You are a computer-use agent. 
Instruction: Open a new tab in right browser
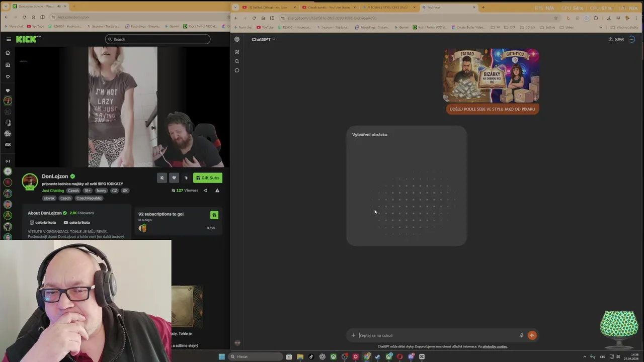(x=483, y=7)
